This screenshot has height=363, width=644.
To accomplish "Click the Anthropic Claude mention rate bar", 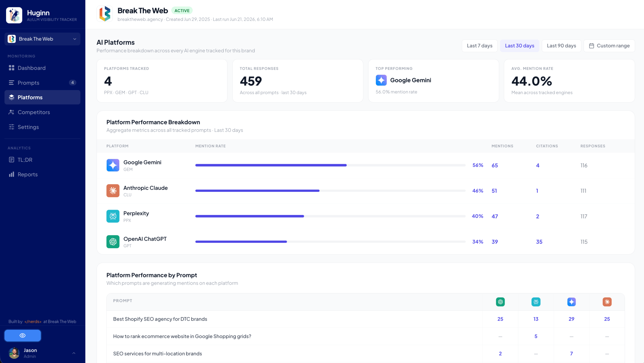I will pyautogui.click(x=330, y=191).
